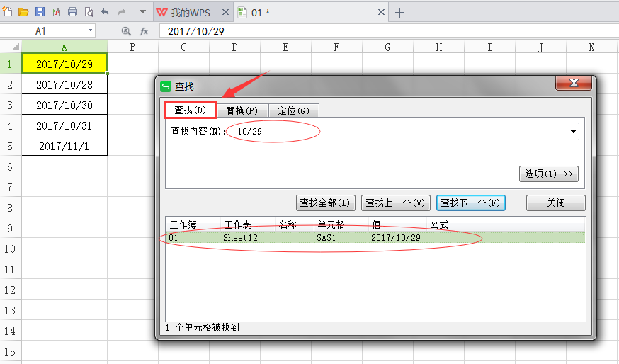
Task: Expand search options with 选项(T) button
Action: tap(548, 174)
